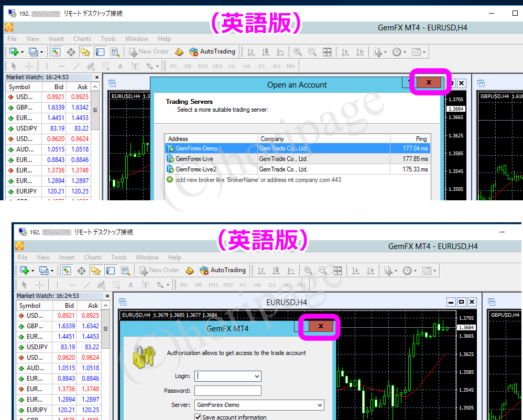Screen dimensions: 523x420
Task: Click New Chart icon in upper MT4 toolbar
Action: (x=14, y=52)
